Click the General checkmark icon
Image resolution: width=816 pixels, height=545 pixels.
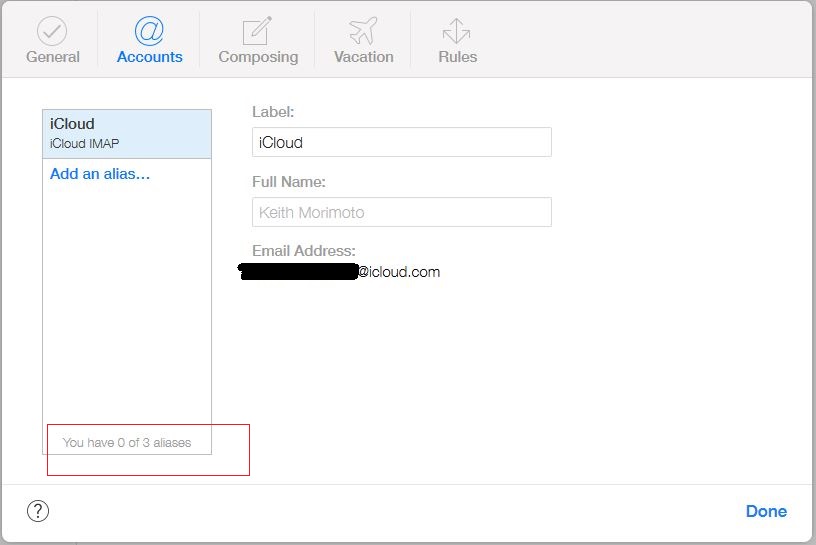(x=52, y=31)
